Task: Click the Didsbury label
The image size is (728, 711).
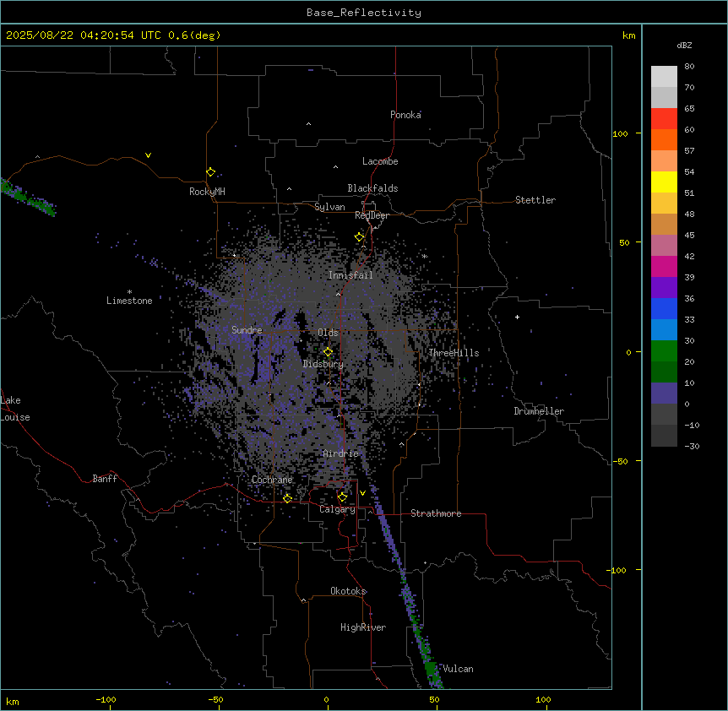Action: point(323,364)
